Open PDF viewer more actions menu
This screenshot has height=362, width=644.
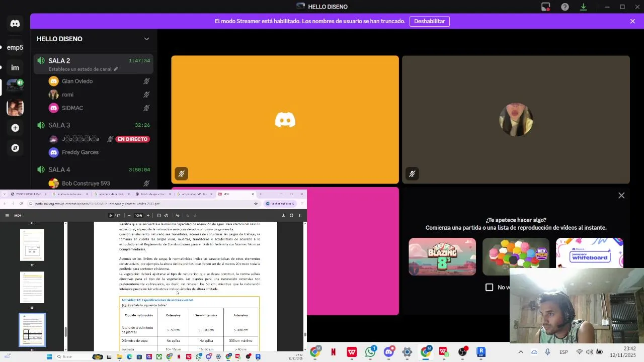[299, 215]
